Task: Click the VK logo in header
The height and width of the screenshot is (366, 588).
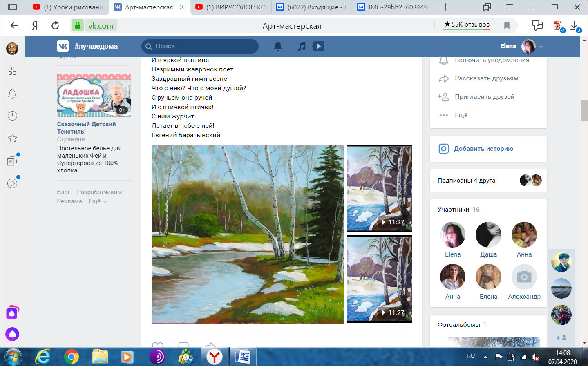Action: 63,46
